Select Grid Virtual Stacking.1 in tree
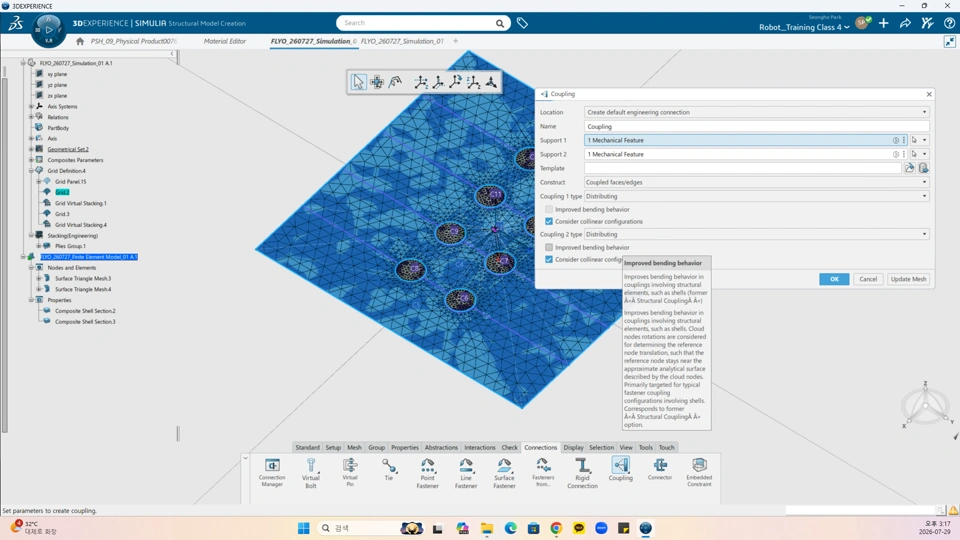The height and width of the screenshot is (540, 960). click(80, 203)
